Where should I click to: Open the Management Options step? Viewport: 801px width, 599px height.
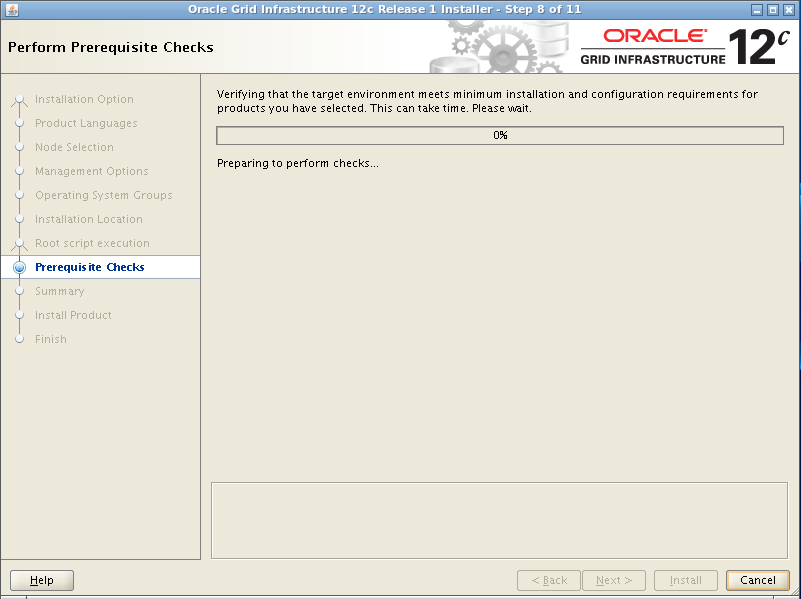pos(91,172)
